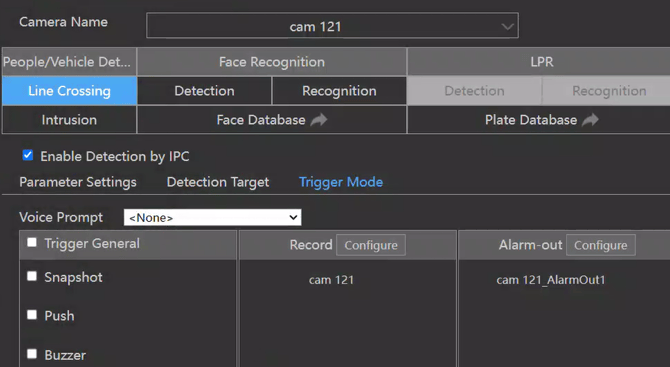Click the arrow icon beside Plate Database
This screenshot has width=670, height=367.
point(590,120)
